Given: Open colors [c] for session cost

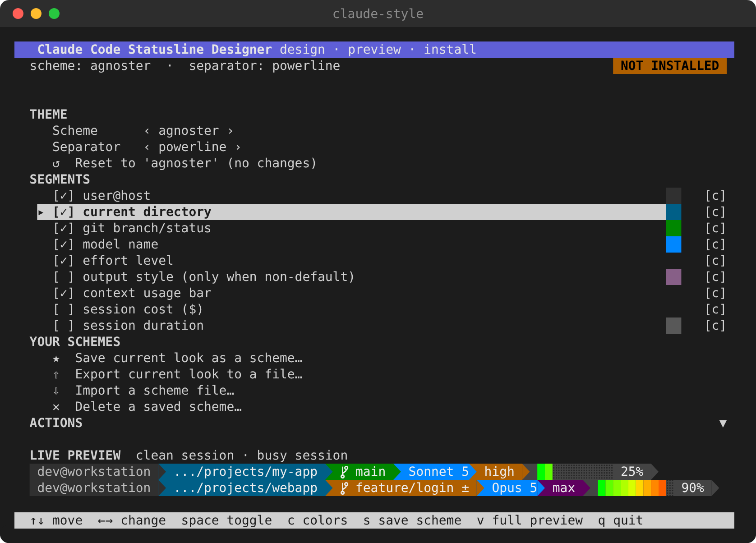Looking at the screenshot, I should [x=715, y=309].
